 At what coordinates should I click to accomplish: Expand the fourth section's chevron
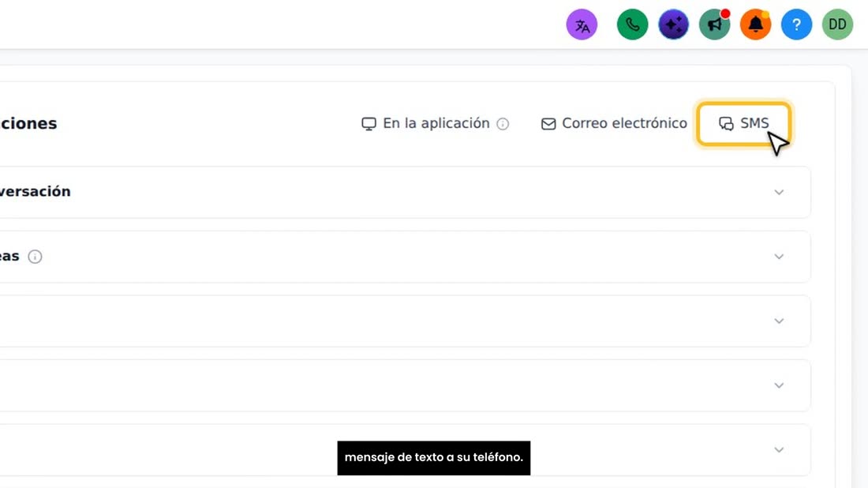[779, 385]
